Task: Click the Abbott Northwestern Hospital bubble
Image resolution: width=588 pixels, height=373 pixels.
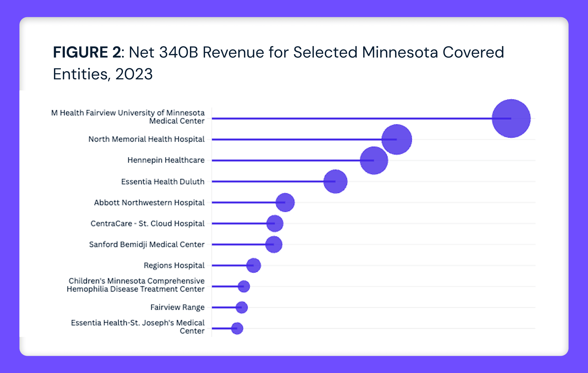Action: coord(285,202)
